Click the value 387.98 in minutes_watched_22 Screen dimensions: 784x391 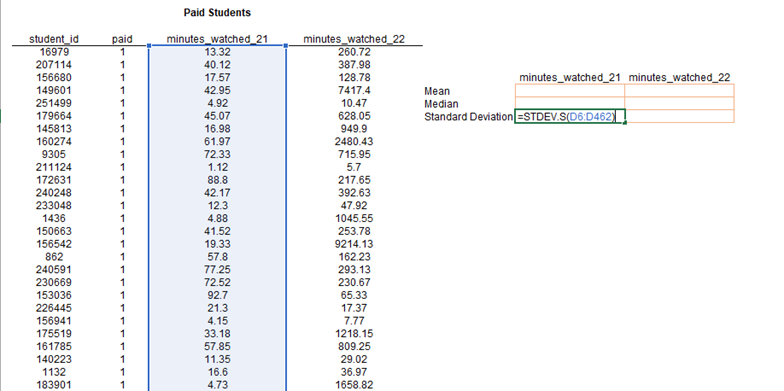354,64
